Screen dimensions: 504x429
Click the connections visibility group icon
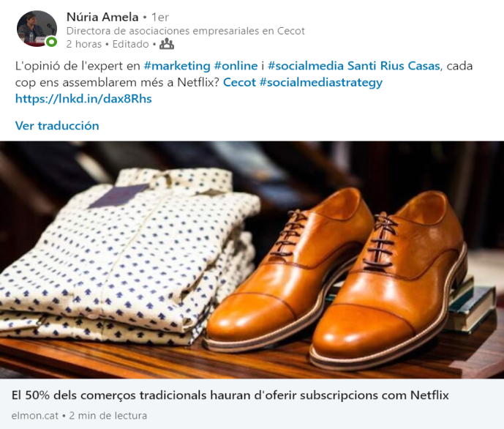point(167,44)
